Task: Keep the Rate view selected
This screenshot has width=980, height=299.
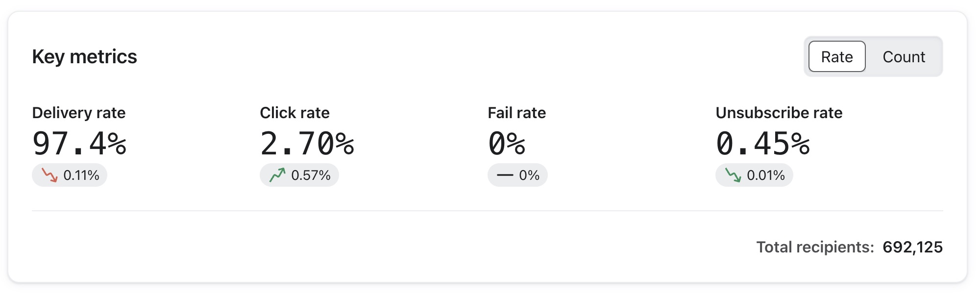Action: (x=836, y=56)
